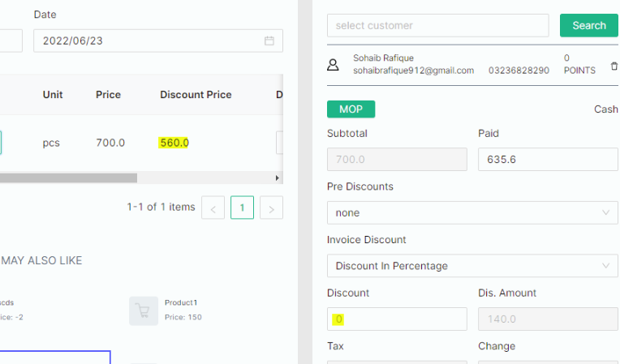The image size is (620, 364).
Task: Click the Discount Price column header
Action: coord(196,95)
